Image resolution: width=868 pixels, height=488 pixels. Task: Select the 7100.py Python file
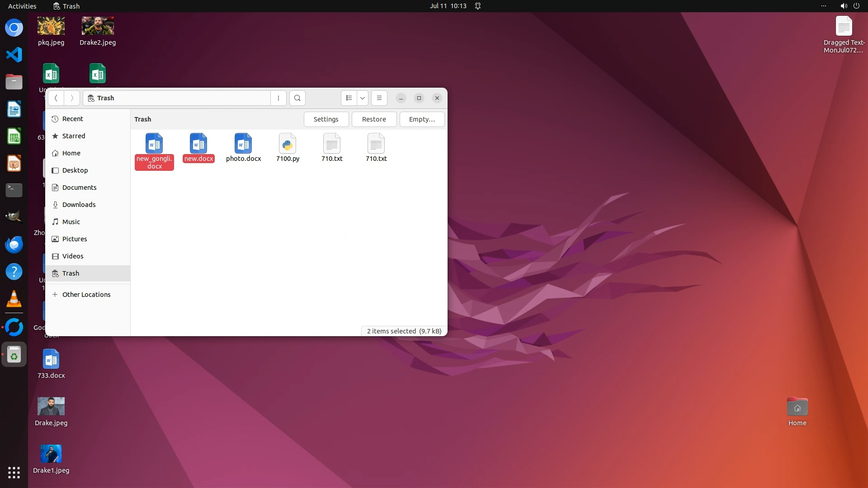pos(288,144)
